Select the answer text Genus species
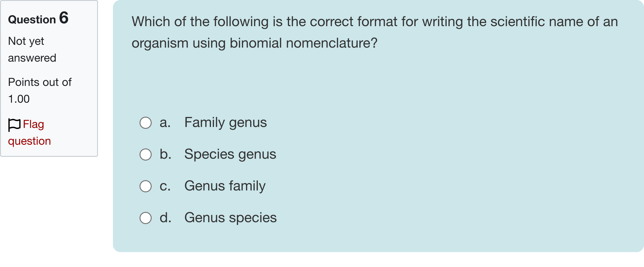 pyautogui.click(x=230, y=218)
